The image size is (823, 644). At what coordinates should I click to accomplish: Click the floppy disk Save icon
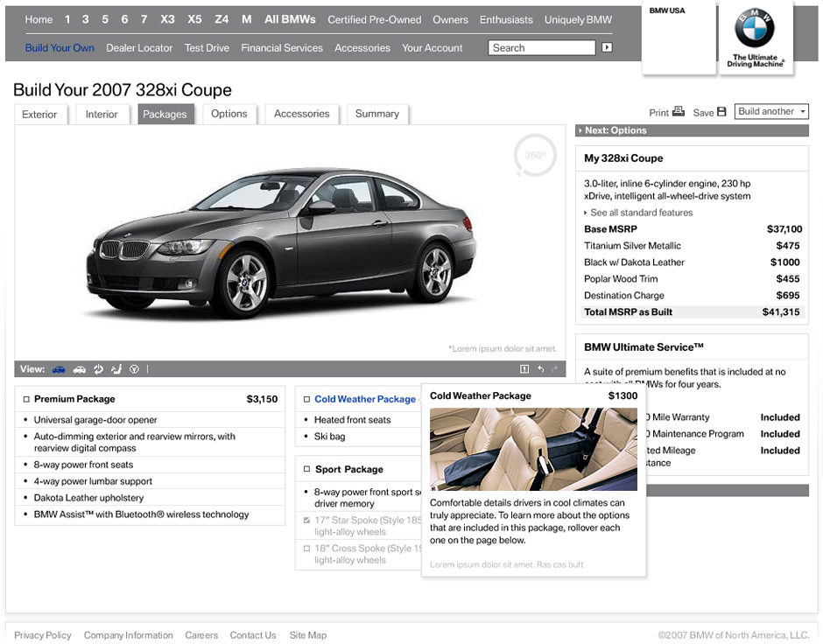coord(721,112)
